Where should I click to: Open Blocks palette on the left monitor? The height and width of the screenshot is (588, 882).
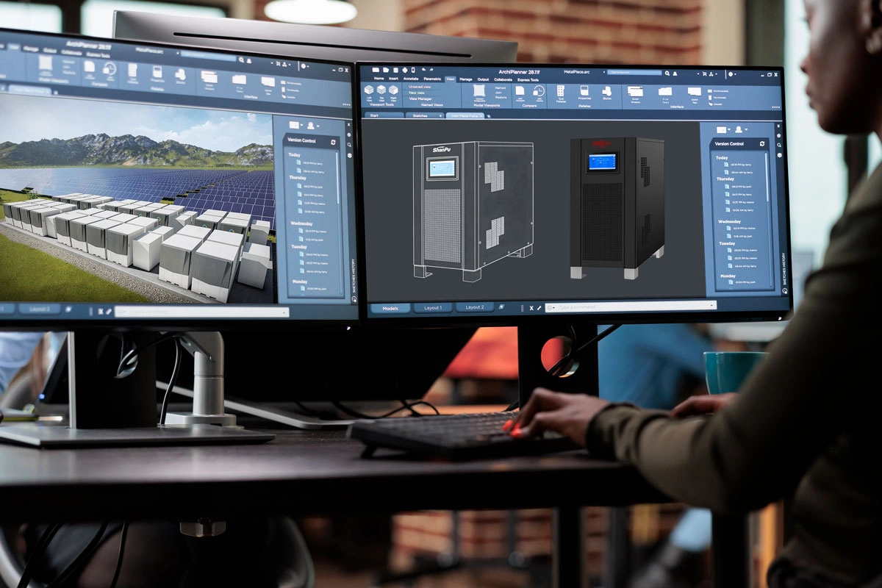point(180,74)
